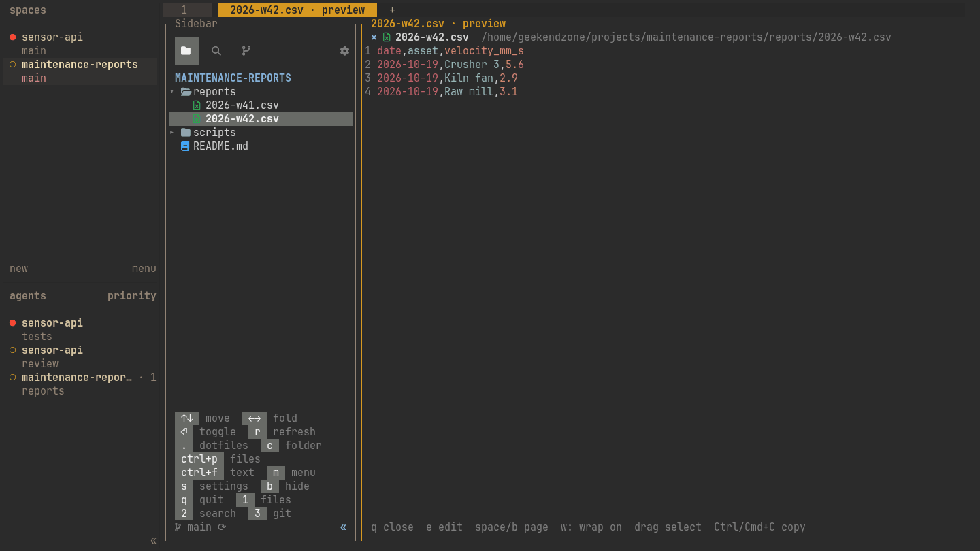Screen dimensions: 980x551
Task: Click the refresh icon next to main branch
Action: tap(222, 527)
